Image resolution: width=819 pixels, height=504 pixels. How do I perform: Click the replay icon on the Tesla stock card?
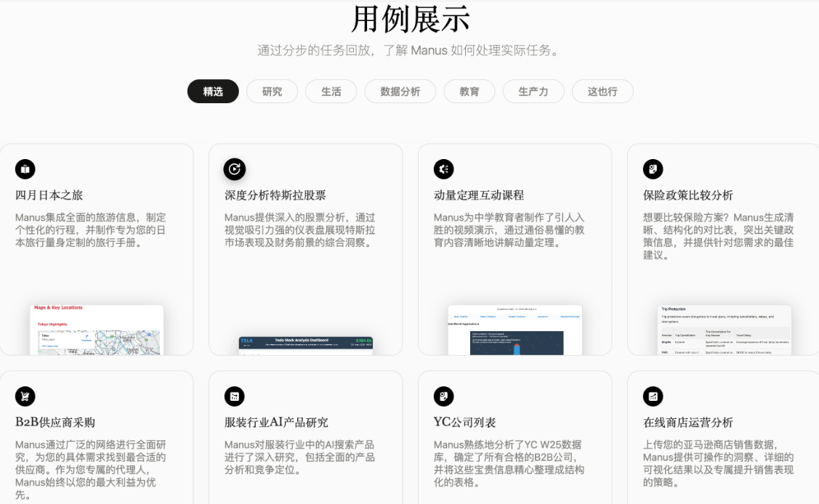(x=235, y=169)
